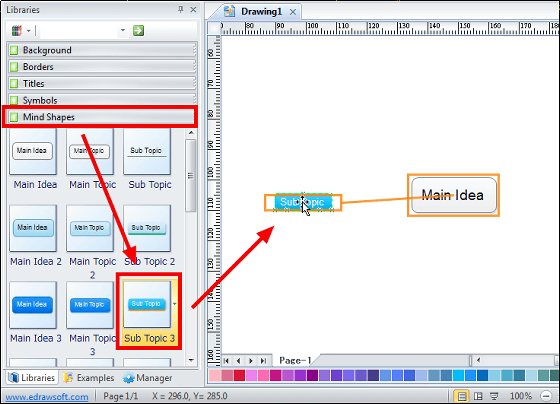This screenshot has width=560, height=404.
Task: Switch to the Libraries bottom tab
Action: tap(31, 378)
